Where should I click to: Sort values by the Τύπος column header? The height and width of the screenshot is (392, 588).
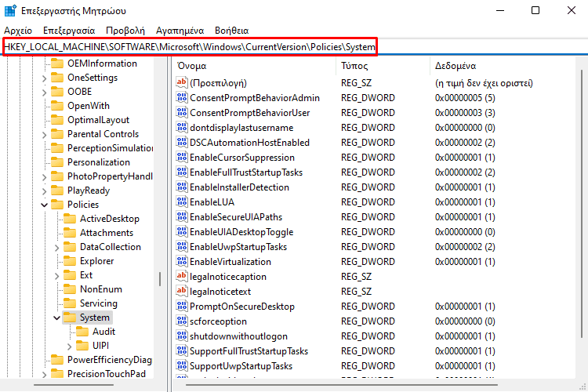pyautogui.click(x=383, y=66)
